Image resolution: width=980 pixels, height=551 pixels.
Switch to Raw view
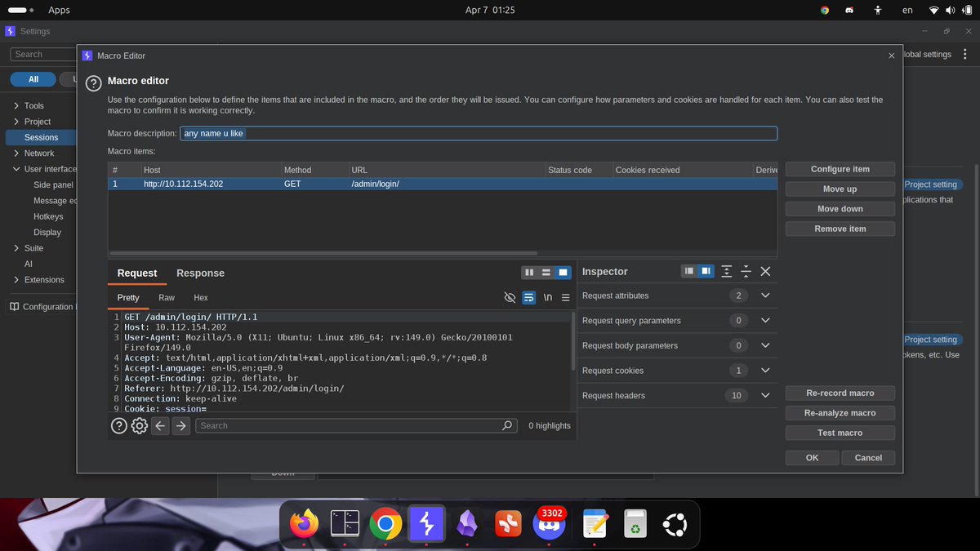(x=167, y=298)
